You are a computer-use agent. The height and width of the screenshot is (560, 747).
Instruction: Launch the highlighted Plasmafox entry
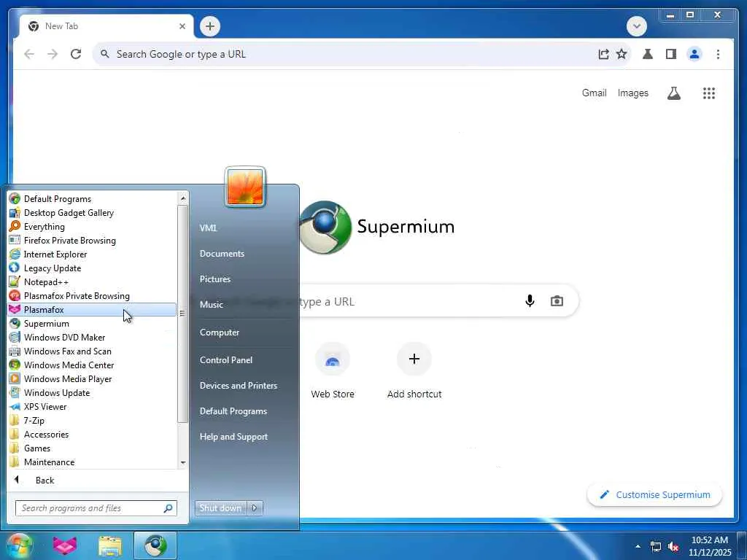pos(92,309)
